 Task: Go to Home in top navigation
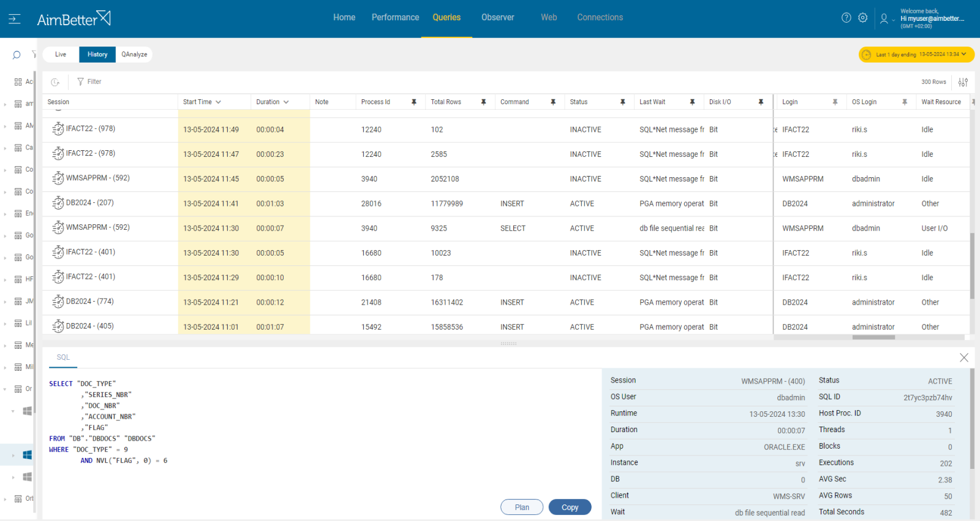(x=344, y=18)
